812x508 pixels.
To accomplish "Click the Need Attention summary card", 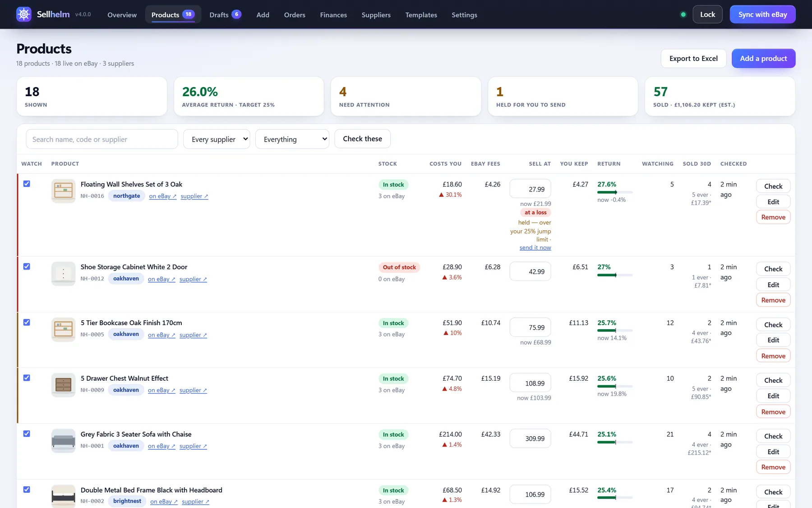I will 406,96.
